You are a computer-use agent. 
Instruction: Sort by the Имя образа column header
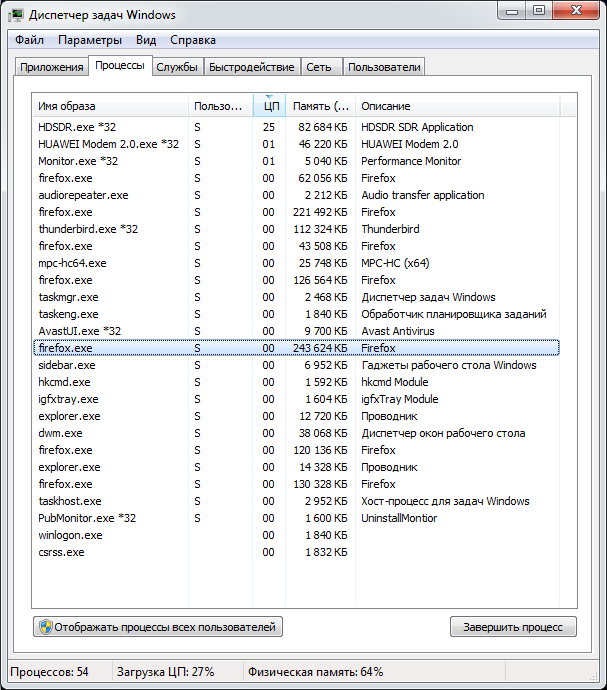click(110, 106)
